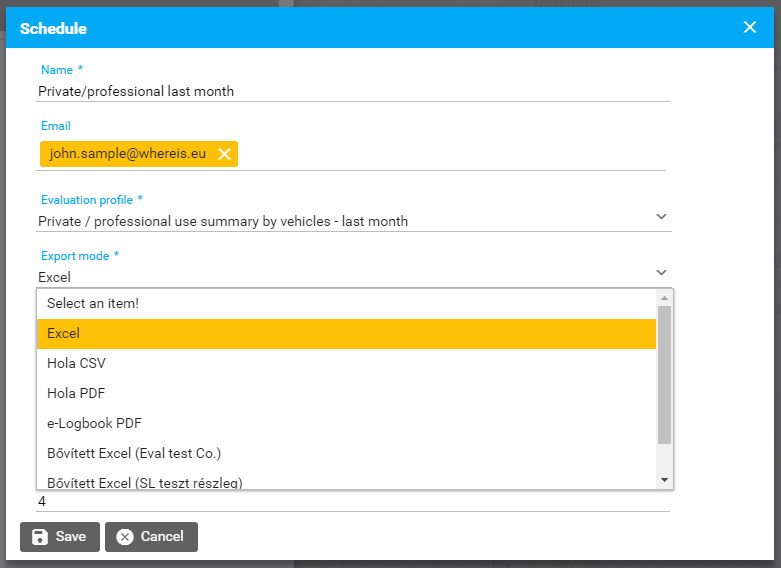Screen dimensions: 781x568
Task: Collapse the Export mode dropdown chevron
Action: click(x=660, y=273)
